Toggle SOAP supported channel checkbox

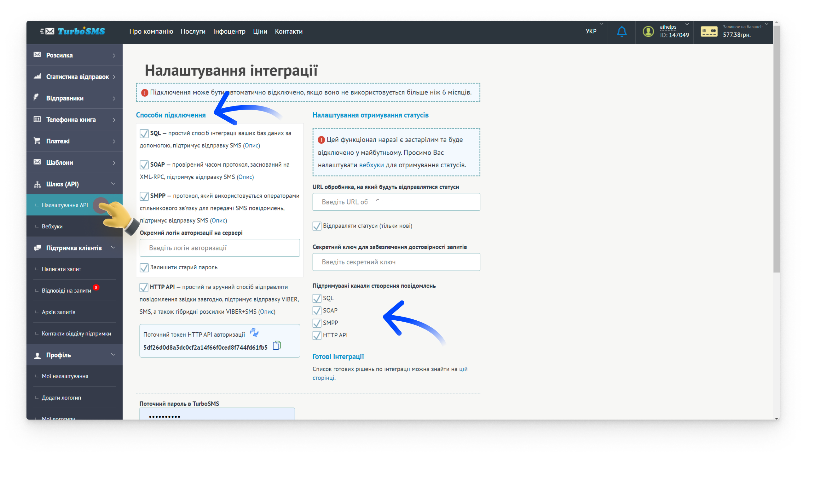tap(317, 311)
